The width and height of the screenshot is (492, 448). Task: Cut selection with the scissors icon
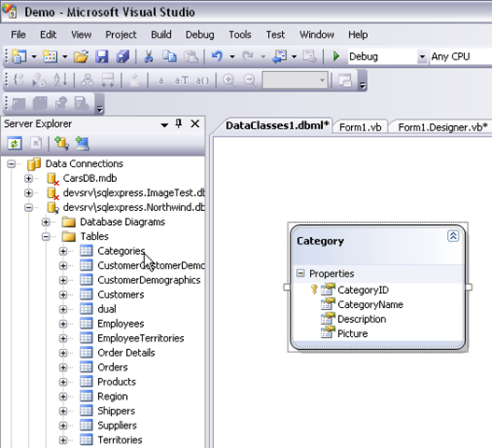148,57
